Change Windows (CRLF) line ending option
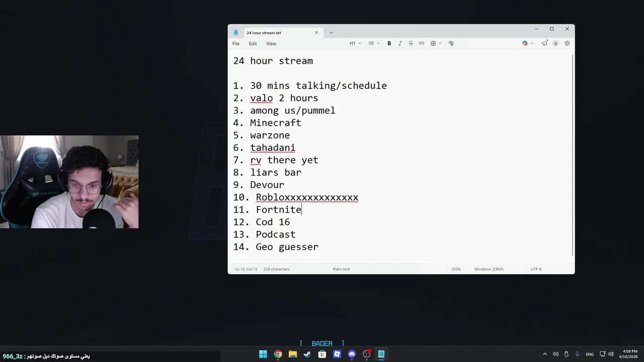644x362 pixels. 489,269
